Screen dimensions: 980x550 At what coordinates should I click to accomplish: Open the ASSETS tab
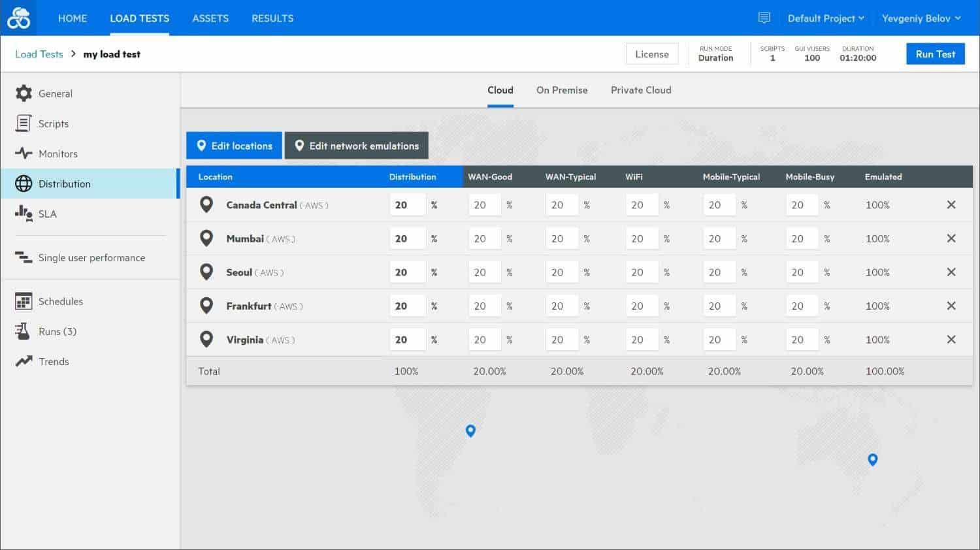pos(210,18)
